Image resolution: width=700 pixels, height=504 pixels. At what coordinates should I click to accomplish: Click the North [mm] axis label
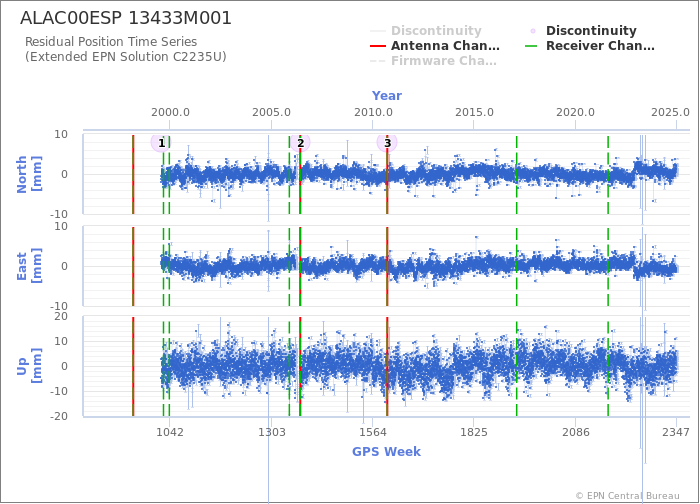coord(29,174)
